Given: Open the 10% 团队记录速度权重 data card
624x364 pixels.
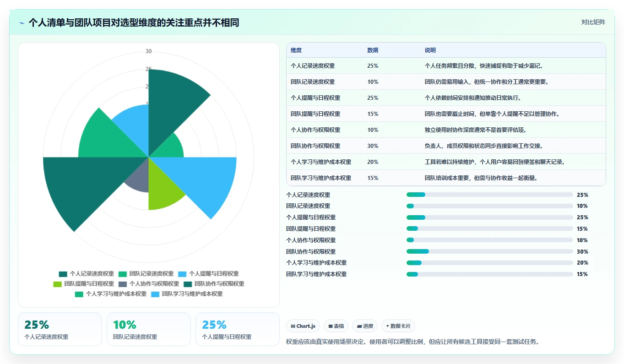Looking at the screenshot, I should pyautogui.click(x=149, y=329).
